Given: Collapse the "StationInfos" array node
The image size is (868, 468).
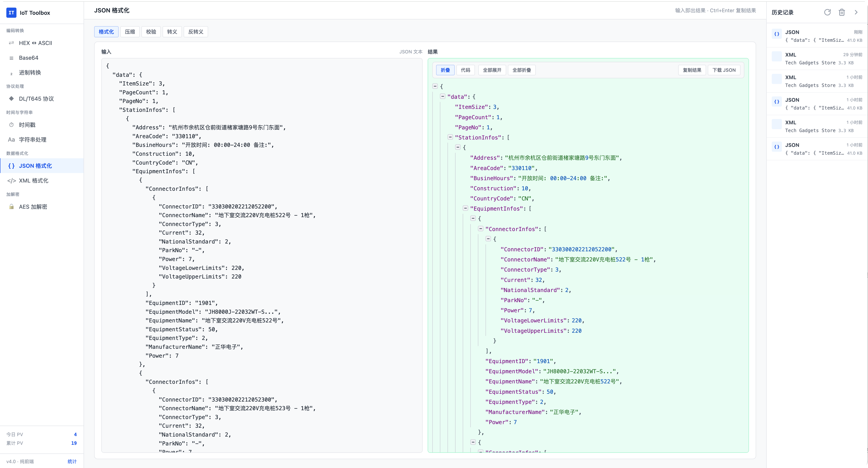Looking at the screenshot, I should (450, 137).
